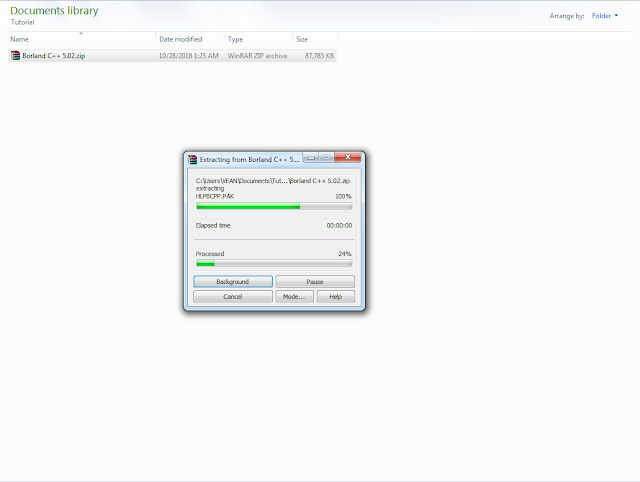Minimize the extraction dialog

pos(311,157)
